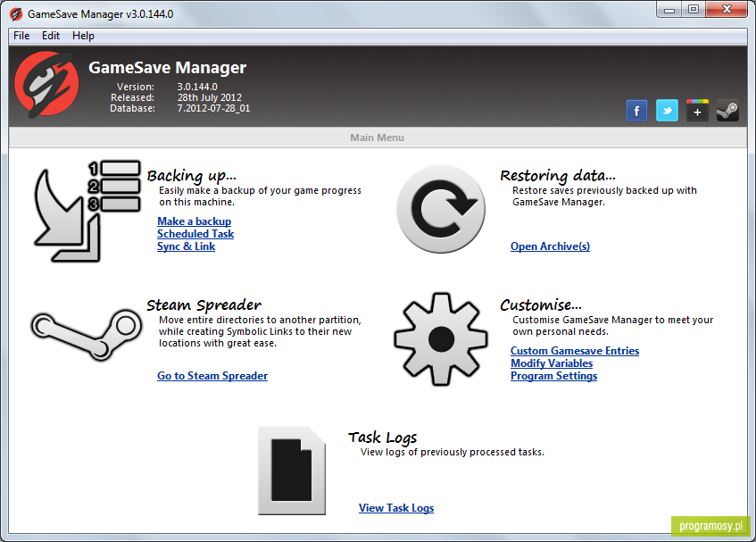Screen dimensions: 756x542
Task: Click the GameSave Manager header title
Action: [x=167, y=68]
